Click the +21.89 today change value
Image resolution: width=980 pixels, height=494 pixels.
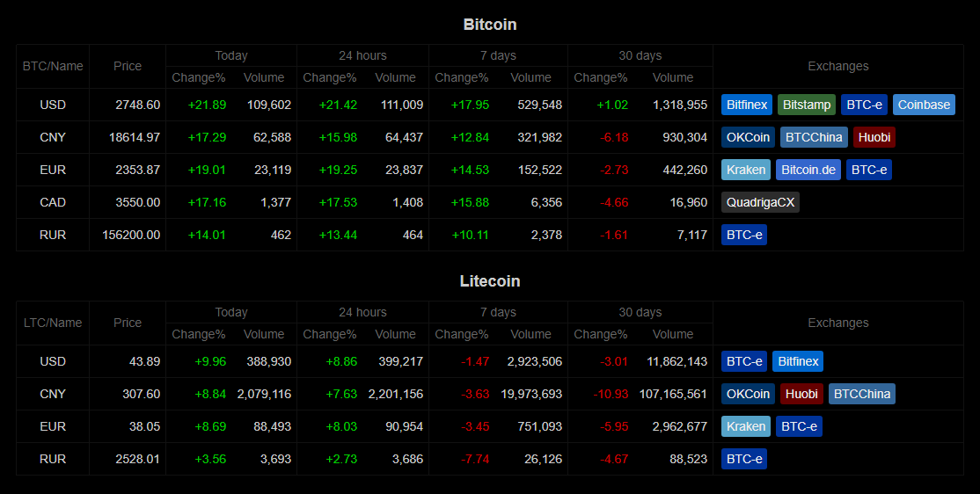tap(207, 105)
